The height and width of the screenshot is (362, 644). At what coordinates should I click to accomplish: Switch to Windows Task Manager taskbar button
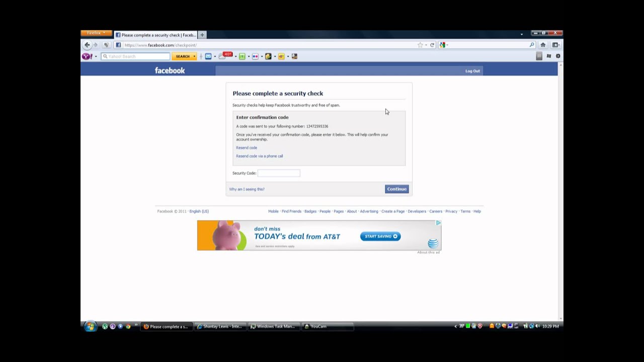pyautogui.click(x=273, y=327)
